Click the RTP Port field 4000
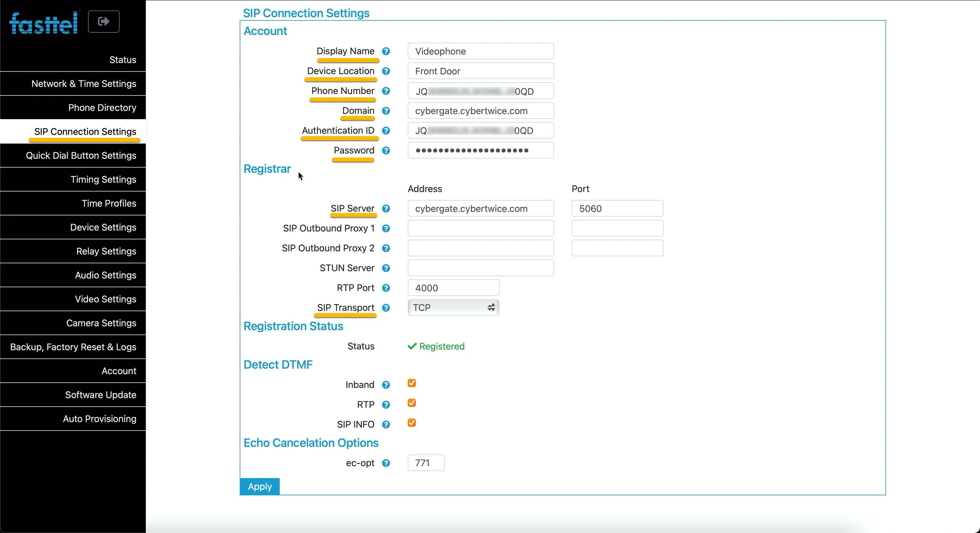 click(x=454, y=288)
